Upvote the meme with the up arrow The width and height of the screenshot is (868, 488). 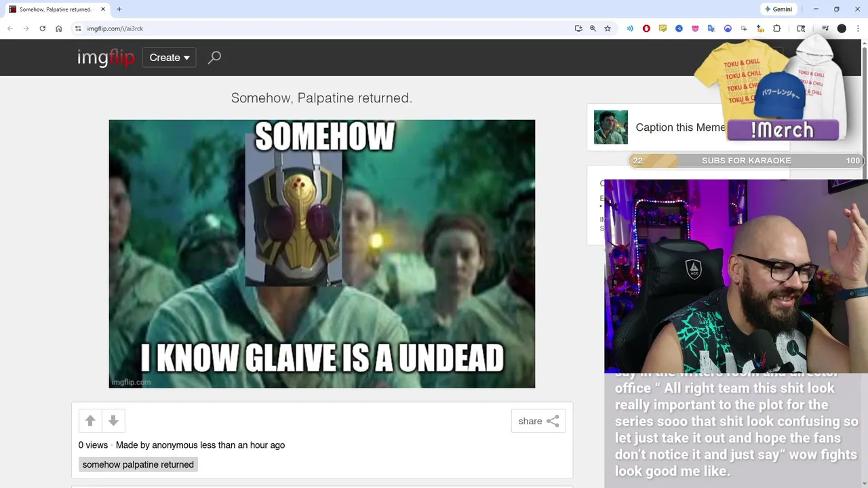(90, 421)
